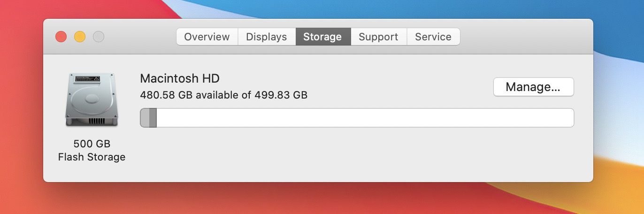The image size is (644, 214).
Task: Click the empty free-space portion of storage bar
Action: (365, 118)
